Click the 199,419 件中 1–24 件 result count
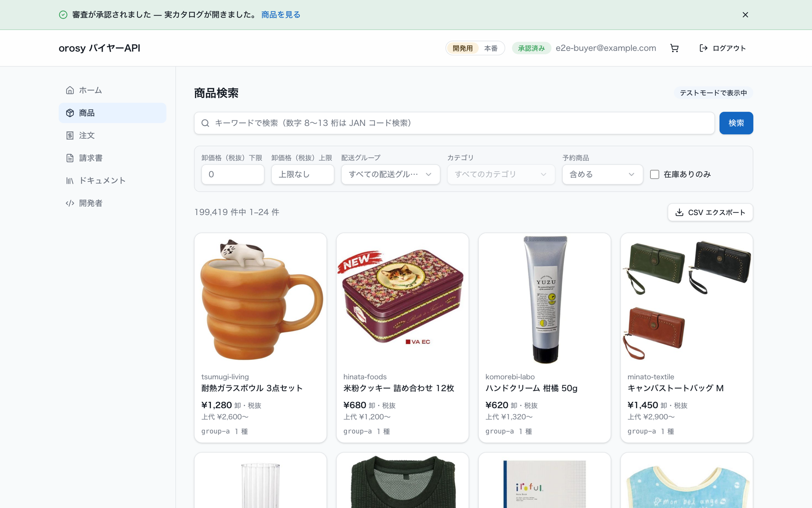The width and height of the screenshot is (812, 508). pos(237,212)
